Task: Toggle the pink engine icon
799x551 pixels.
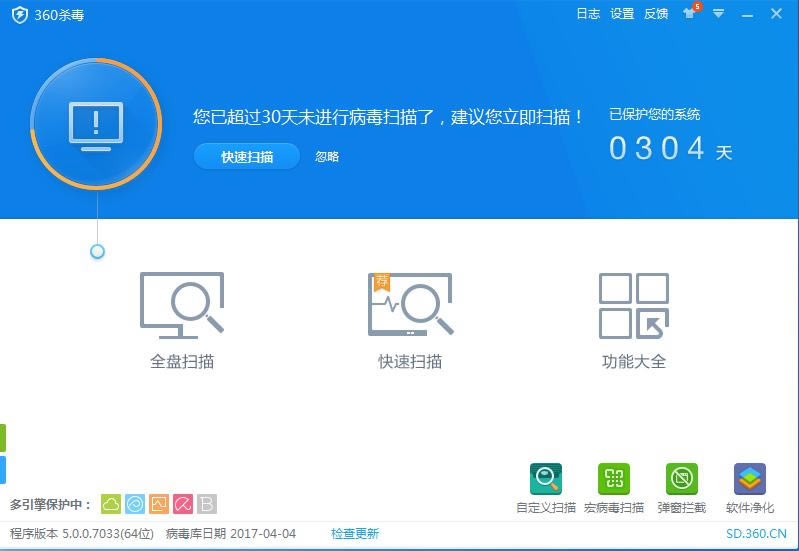Action: (182, 504)
